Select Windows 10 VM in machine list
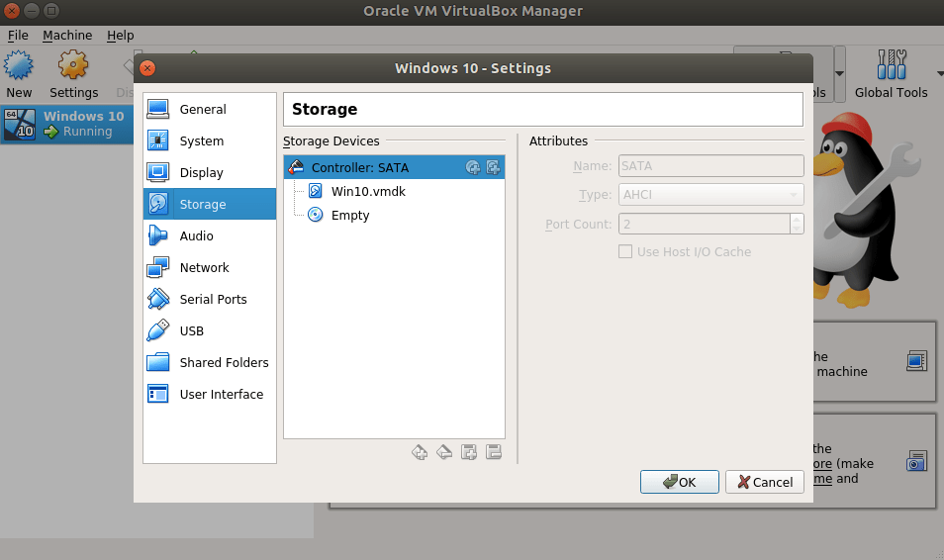This screenshot has height=560, width=944. [67, 124]
